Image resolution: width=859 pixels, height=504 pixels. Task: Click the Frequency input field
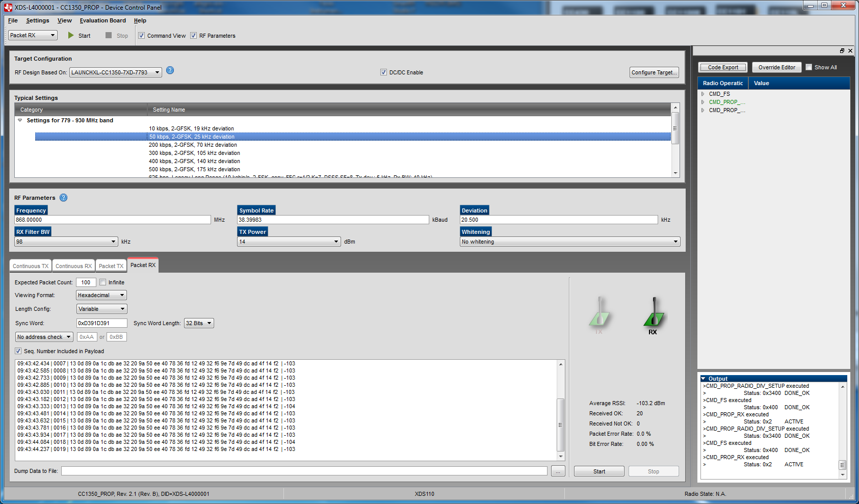pos(112,220)
